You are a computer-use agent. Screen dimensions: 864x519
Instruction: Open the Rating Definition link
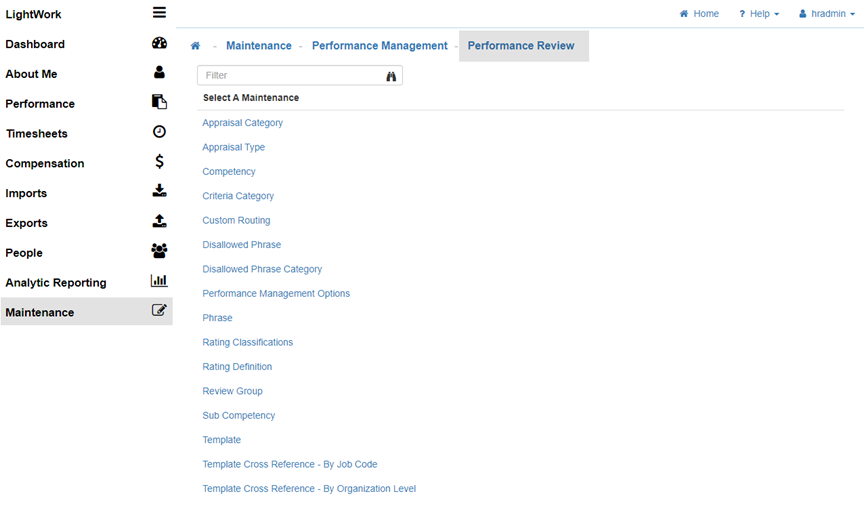coord(237,367)
